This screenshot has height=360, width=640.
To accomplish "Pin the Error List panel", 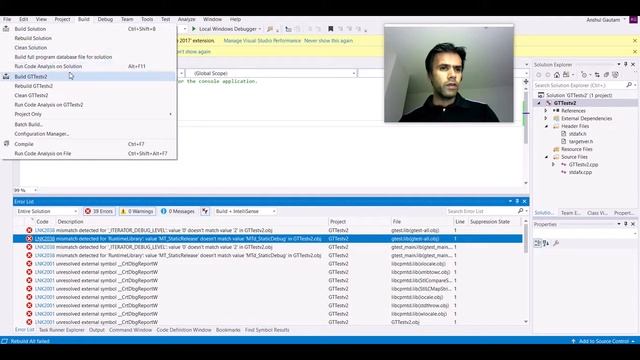I will tap(517, 201).
